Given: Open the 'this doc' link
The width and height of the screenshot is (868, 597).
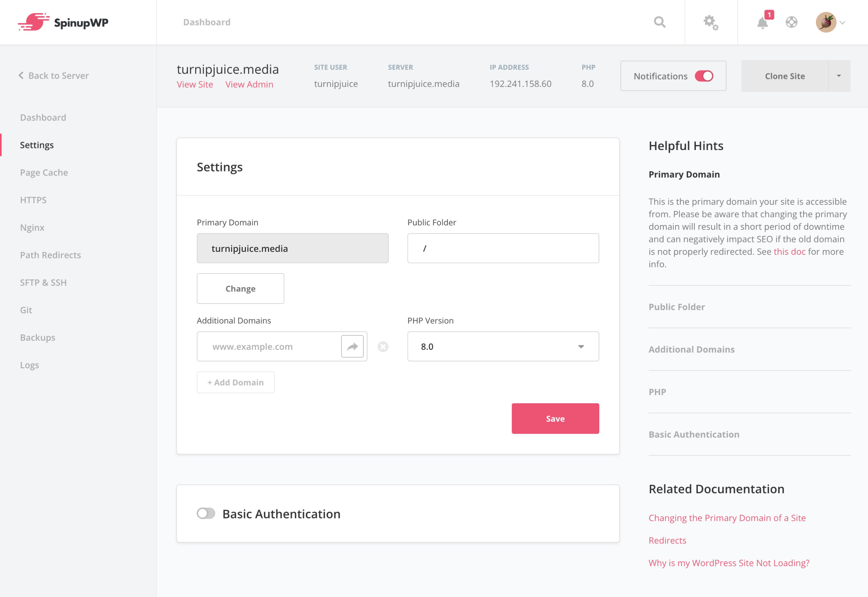Looking at the screenshot, I should pyautogui.click(x=789, y=251).
